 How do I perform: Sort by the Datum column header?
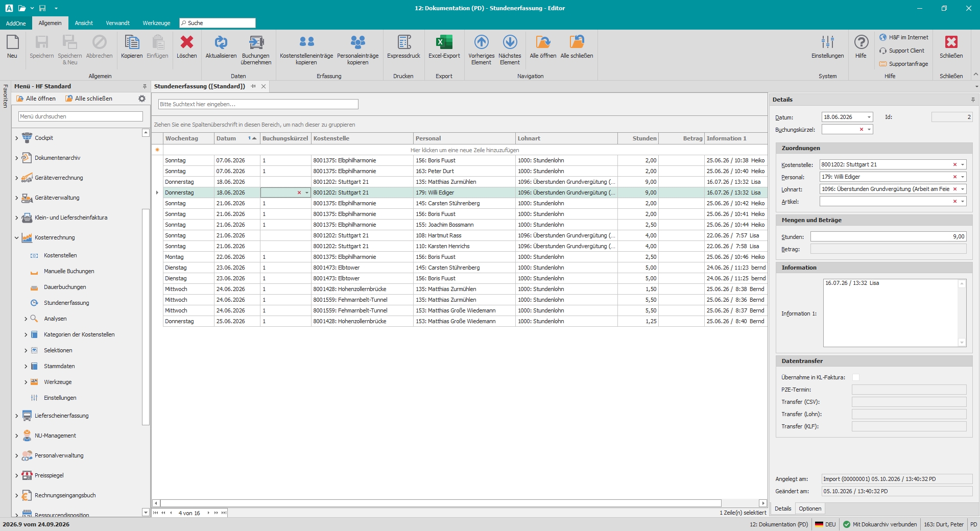[237, 138]
